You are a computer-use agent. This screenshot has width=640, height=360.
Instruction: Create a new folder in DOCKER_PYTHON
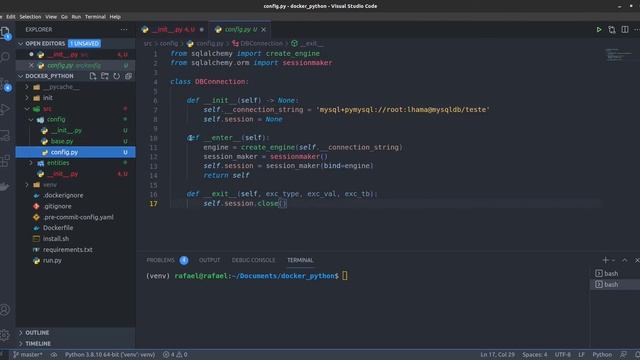104,76
